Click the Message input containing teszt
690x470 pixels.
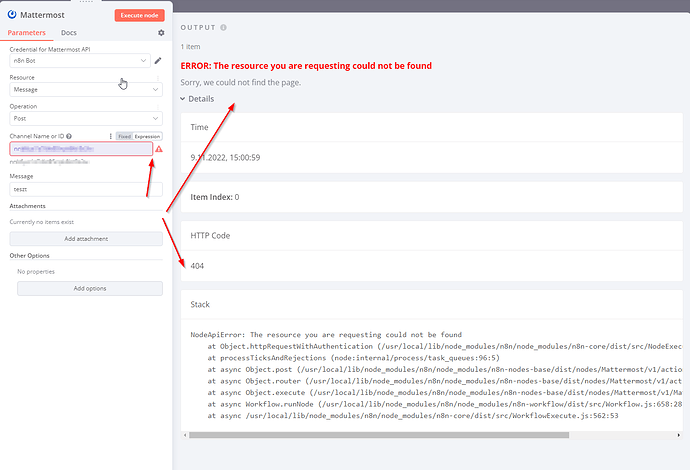[x=86, y=189]
